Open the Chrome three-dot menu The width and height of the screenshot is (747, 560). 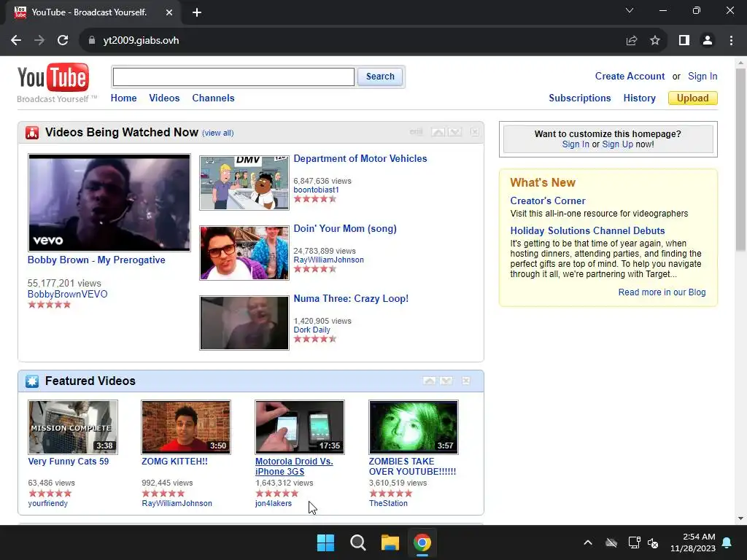pos(731,41)
